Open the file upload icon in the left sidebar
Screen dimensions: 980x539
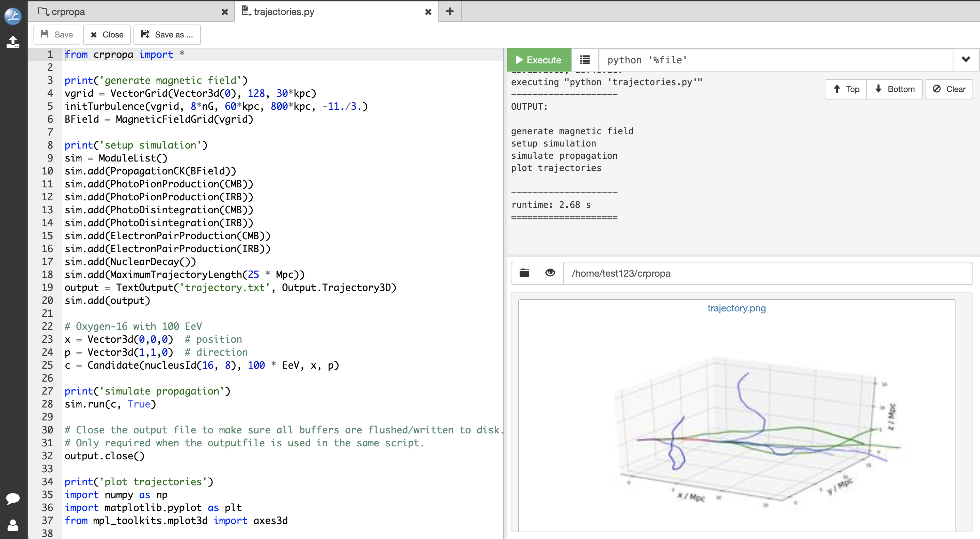pos(13,43)
